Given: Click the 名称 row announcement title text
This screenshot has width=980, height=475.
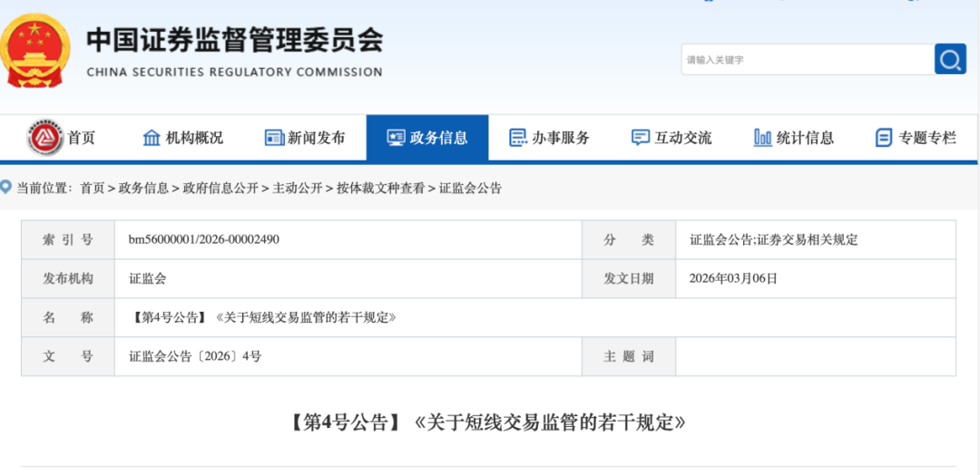Looking at the screenshot, I should point(262,317).
